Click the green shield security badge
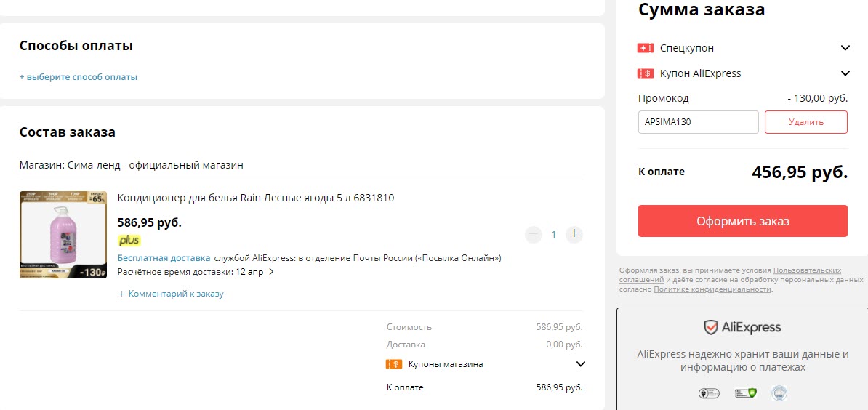The height and width of the screenshot is (410, 868). 744,393
